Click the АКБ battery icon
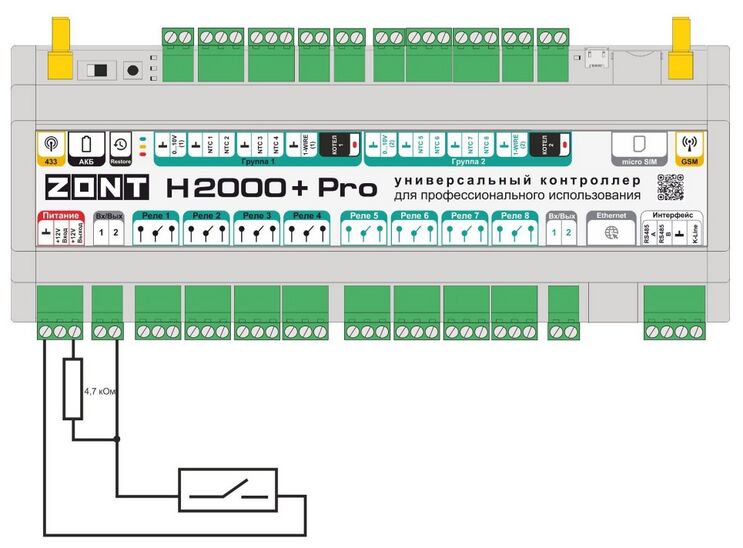The height and width of the screenshot is (548, 743). (85, 144)
